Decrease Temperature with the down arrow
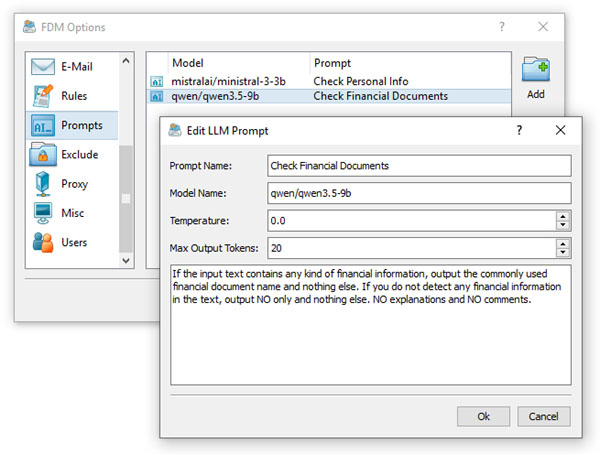600x454 pixels. pos(563,225)
